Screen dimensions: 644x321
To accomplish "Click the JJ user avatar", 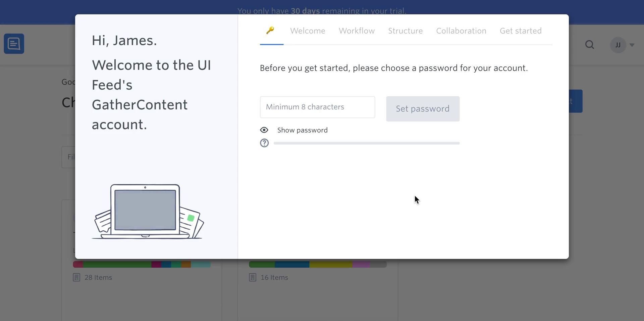I will tap(618, 45).
